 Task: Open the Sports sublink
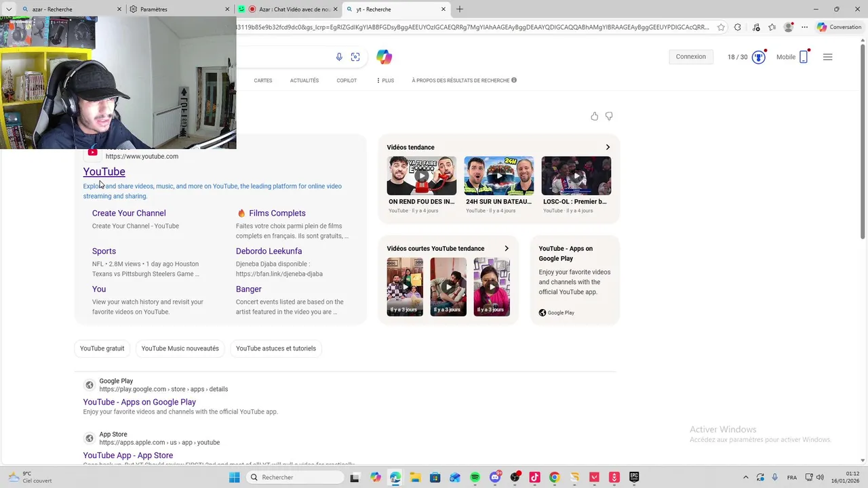coord(104,251)
